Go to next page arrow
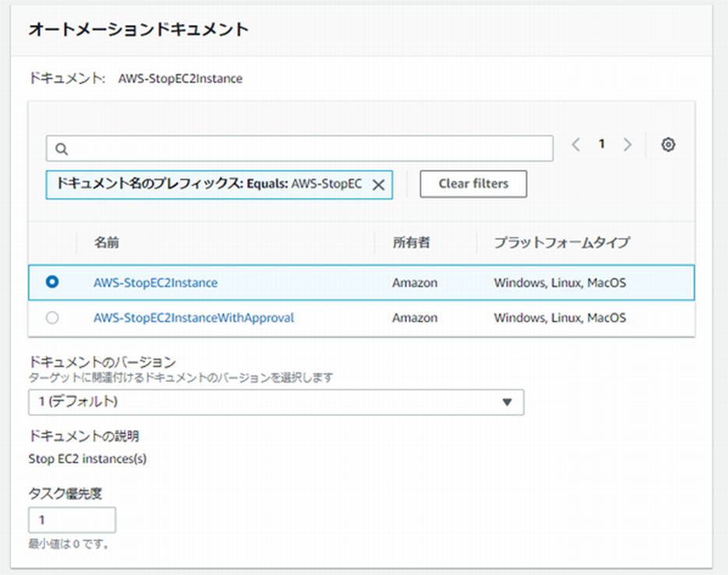This screenshot has height=575, width=728. [x=627, y=145]
